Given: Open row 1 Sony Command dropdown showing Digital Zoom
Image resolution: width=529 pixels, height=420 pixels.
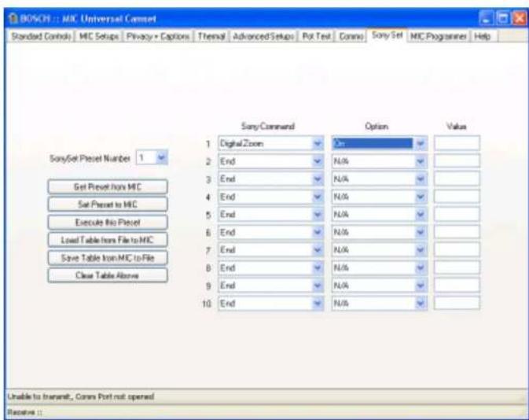Looking at the screenshot, I should coord(271,143).
